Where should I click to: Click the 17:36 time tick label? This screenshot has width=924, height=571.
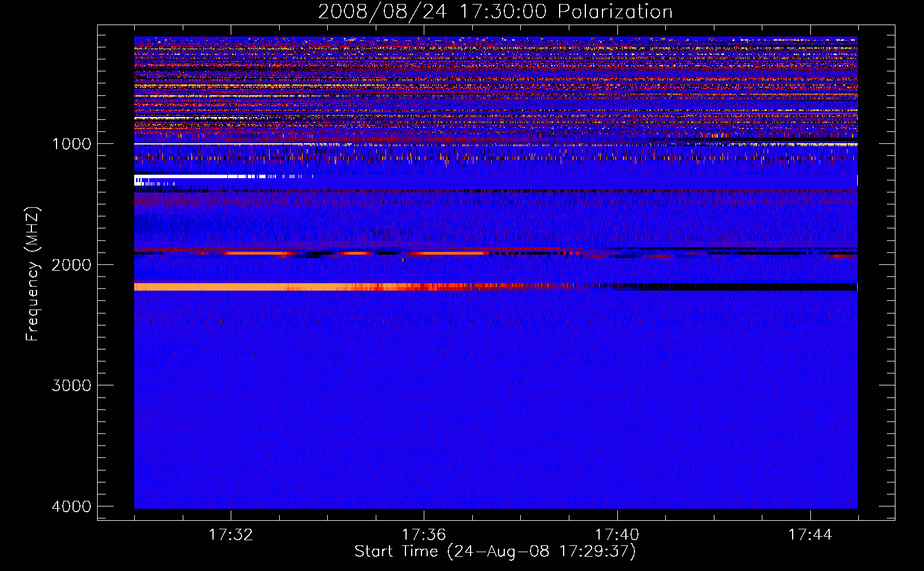point(424,535)
